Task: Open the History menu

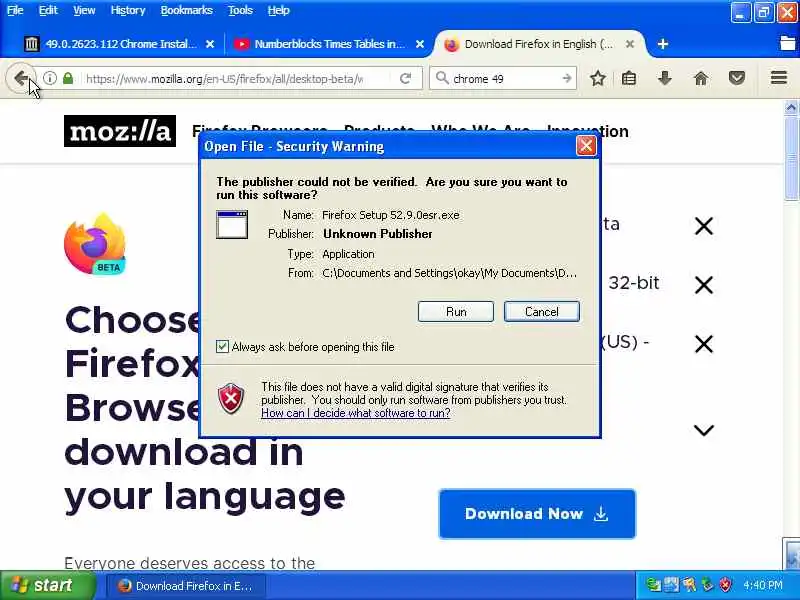Action: [x=128, y=10]
